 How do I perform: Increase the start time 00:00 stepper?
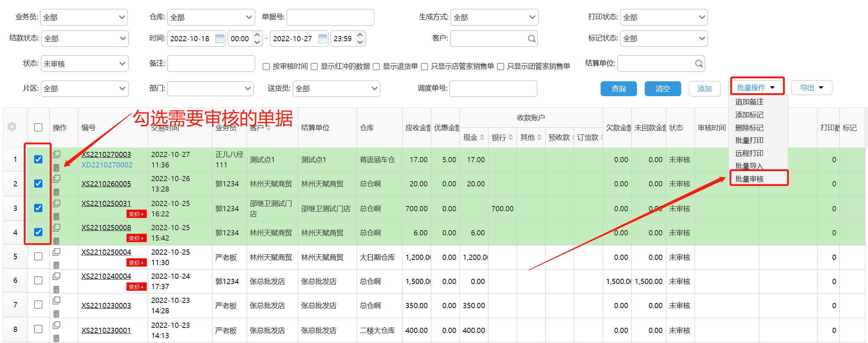(257, 35)
